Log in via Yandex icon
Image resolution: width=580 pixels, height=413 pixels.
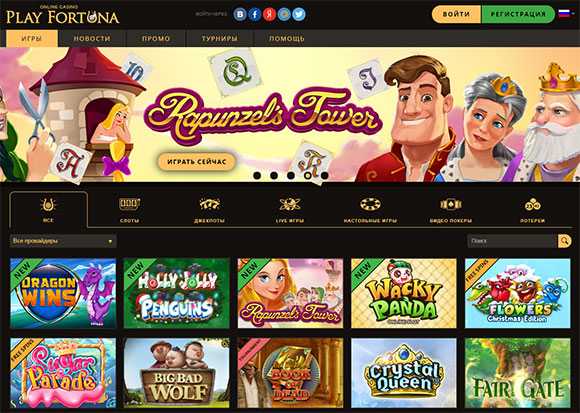point(270,14)
